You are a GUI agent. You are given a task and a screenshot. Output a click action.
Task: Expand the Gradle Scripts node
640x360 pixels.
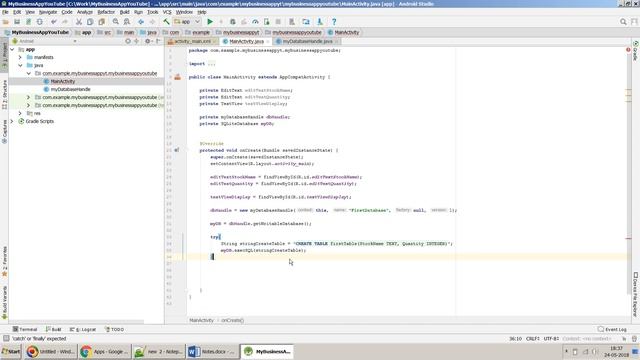click(x=12, y=121)
